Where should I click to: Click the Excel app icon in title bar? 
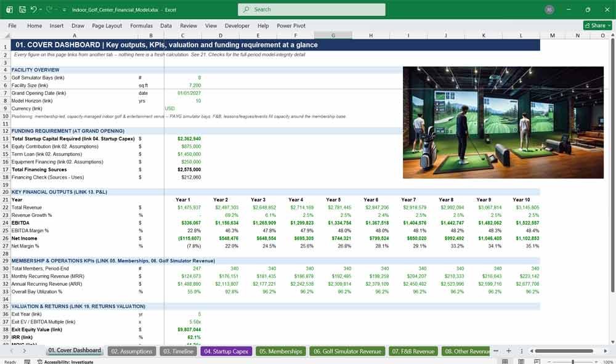[x=9, y=9]
